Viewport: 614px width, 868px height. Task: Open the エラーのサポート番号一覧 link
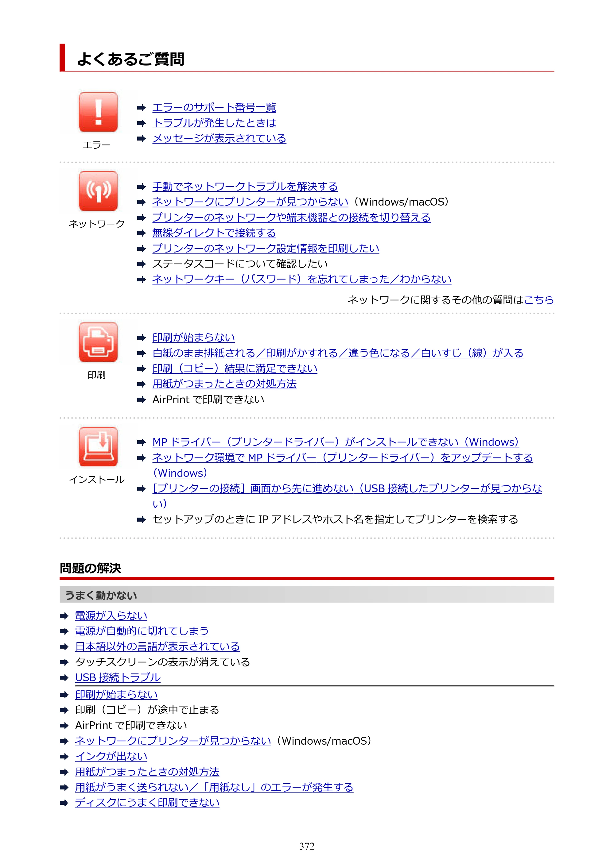click(214, 107)
